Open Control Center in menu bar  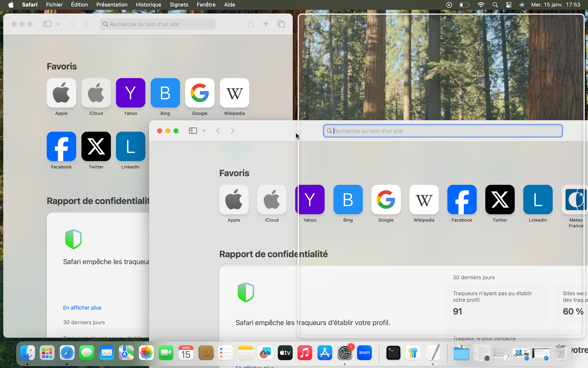509,5
